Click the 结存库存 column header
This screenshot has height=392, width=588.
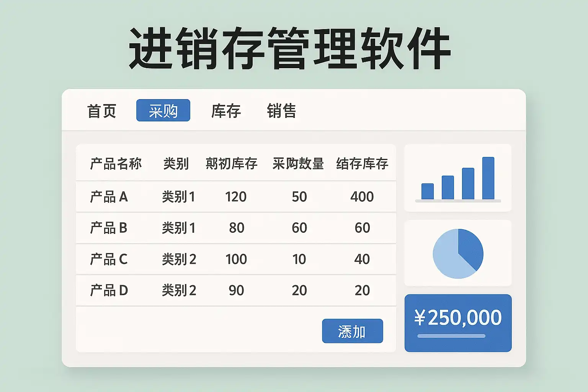(362, 164)
